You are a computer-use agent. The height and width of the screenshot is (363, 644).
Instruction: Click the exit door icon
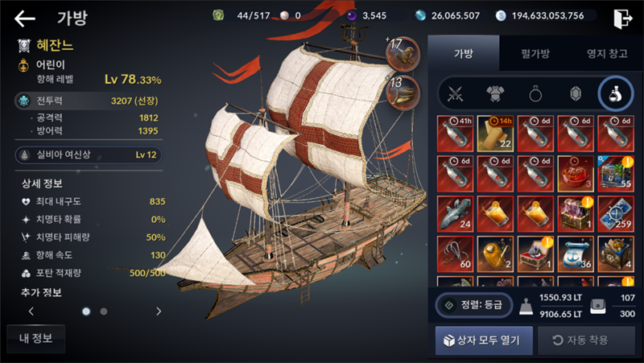click(622, 19)
